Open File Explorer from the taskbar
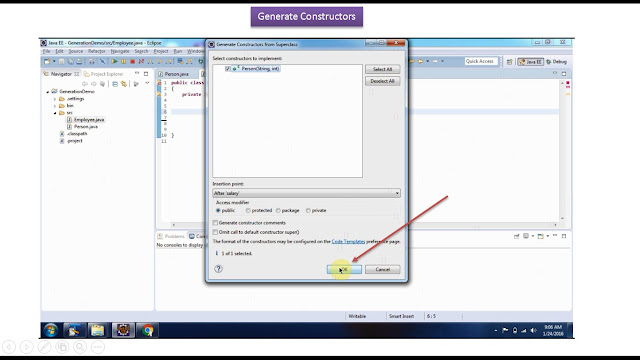The image size is (640, 360). pyautogui.click(x=98, y=330)
